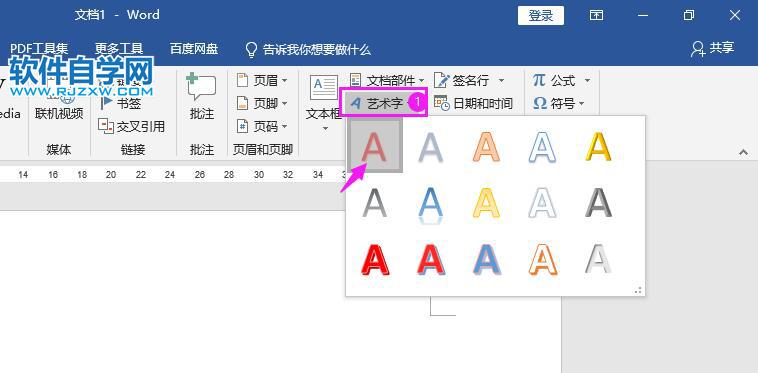Click the Header page icon

pos(242,80)
